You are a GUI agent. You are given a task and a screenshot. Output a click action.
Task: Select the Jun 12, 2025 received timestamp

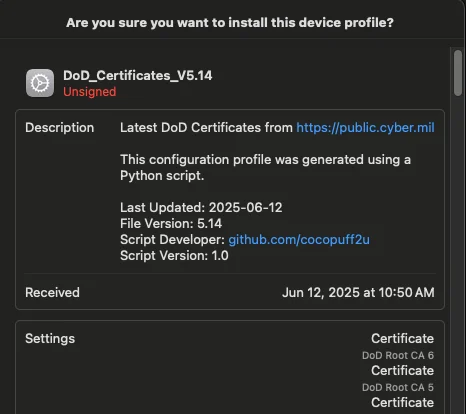[x=358, y=293]
